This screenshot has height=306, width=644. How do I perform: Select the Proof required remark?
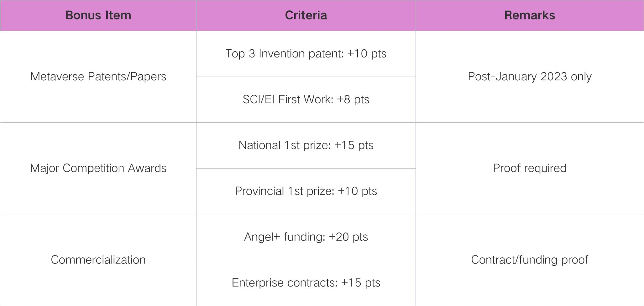tap(530, 168)
